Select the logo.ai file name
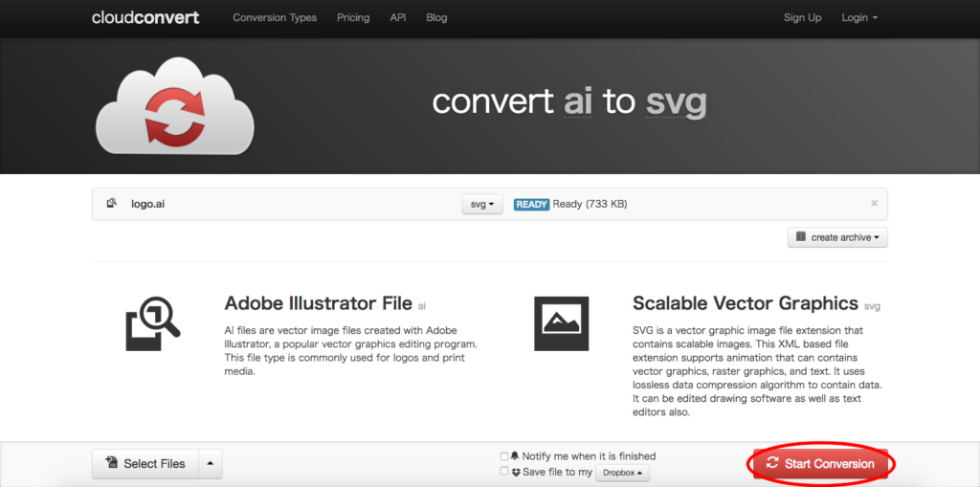 click(x=148, y=204)
